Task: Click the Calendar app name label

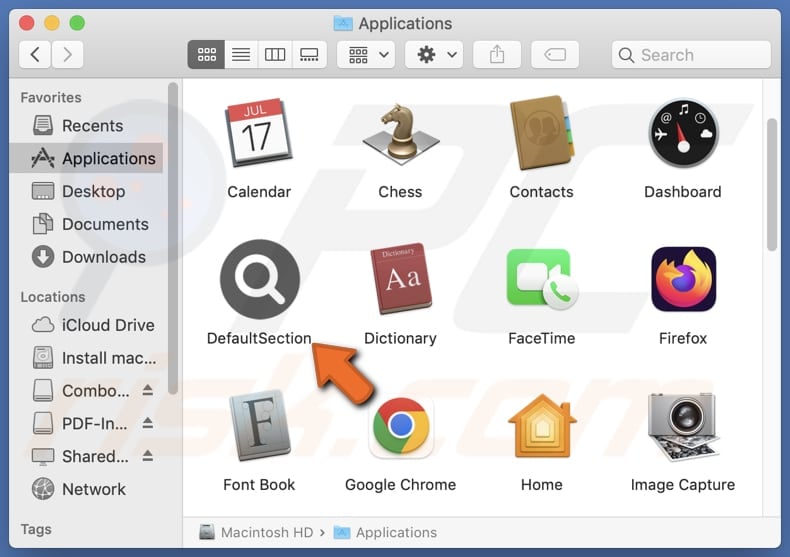Action: pyautogui.click(x=259, y=192)
